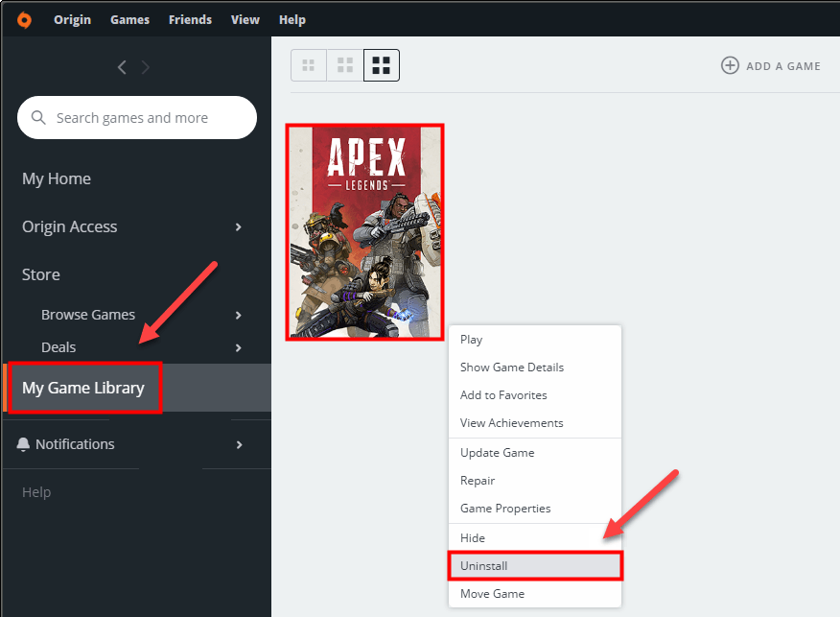Screen dimensions: 840x617
Task: Select the Apex Legends game tile
Action: tap(364, 232)
